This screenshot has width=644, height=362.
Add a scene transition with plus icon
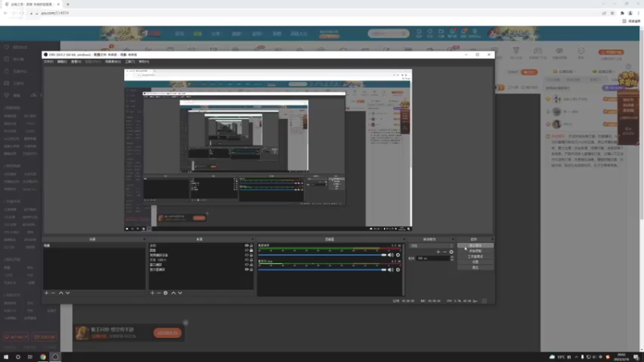(x=438, y=252)
